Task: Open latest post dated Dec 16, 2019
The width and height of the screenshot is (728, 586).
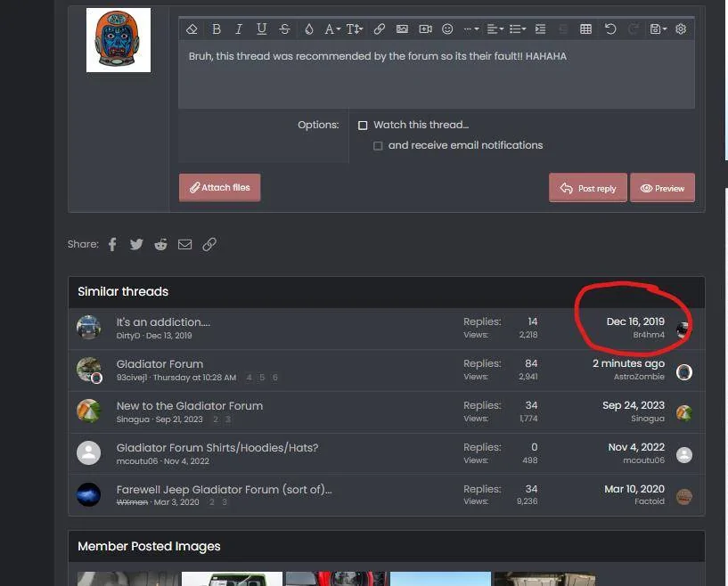Action: pyautogui.click(x=635, y=321)
